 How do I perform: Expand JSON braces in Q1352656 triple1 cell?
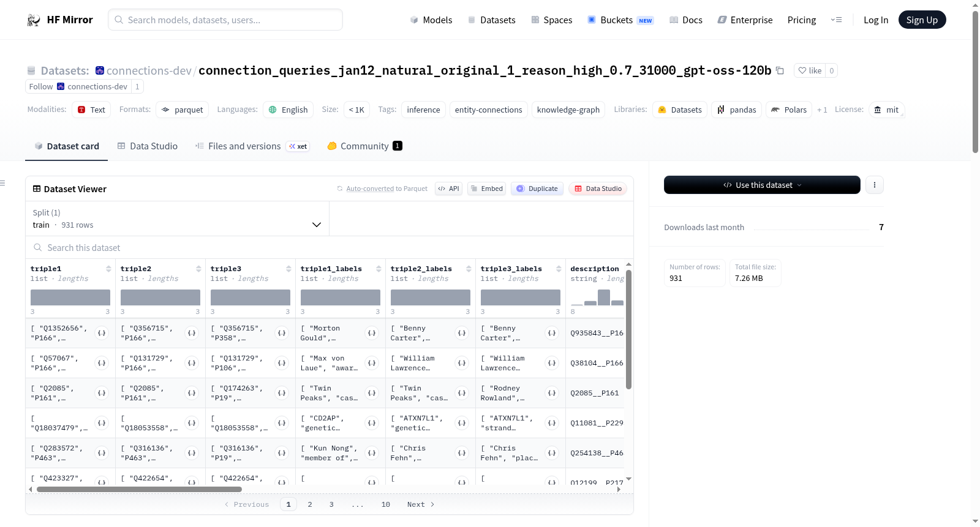pos(102,333)
